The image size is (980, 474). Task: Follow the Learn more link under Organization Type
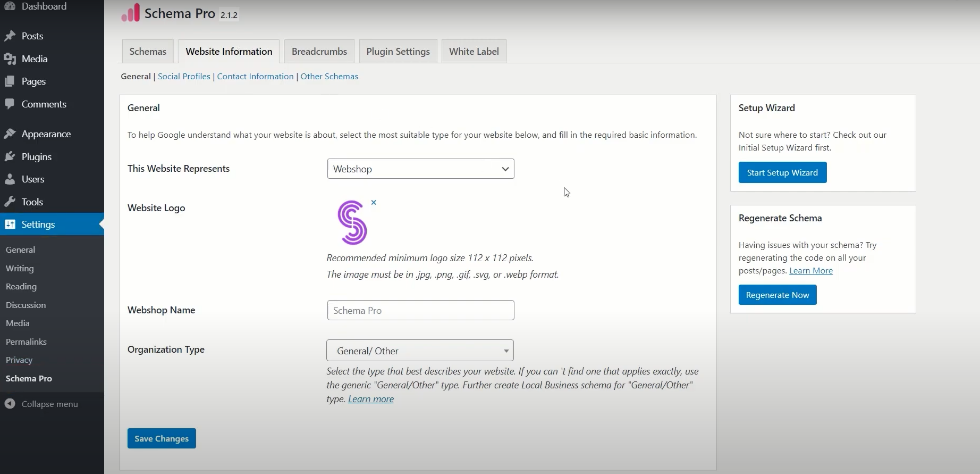point(371,399)
